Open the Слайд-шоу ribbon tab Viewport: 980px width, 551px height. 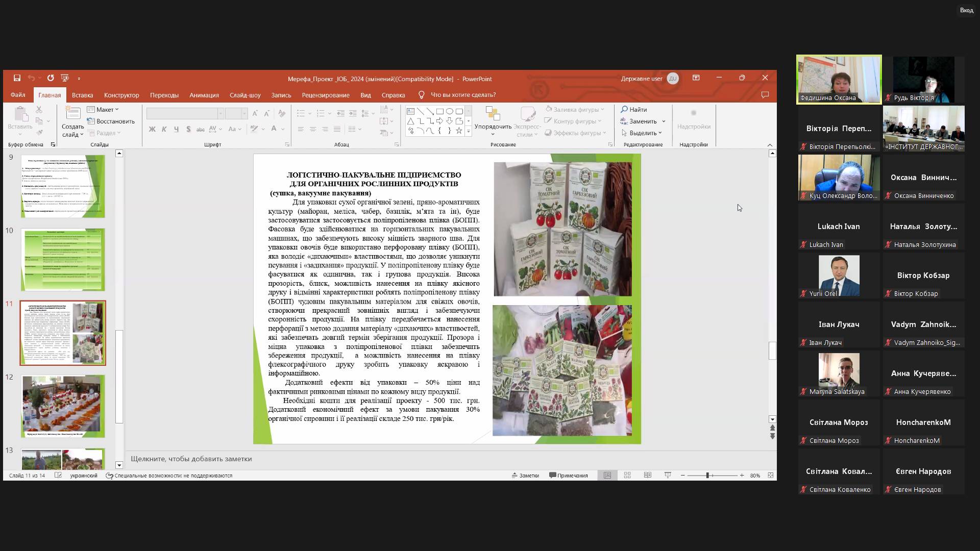tap(244, 95)
